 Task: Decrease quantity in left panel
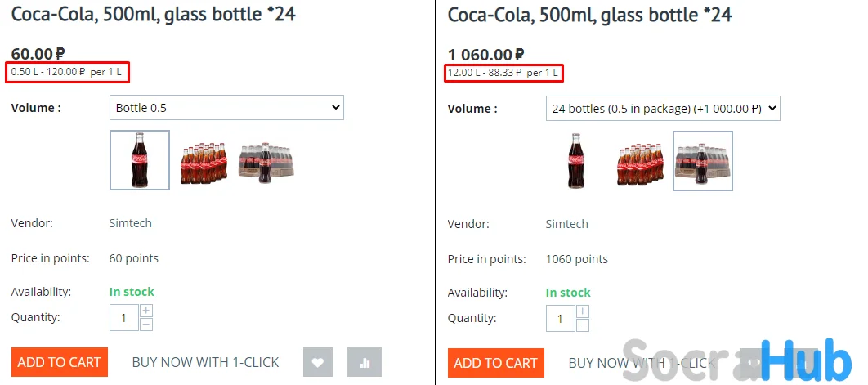pos(146,325)
